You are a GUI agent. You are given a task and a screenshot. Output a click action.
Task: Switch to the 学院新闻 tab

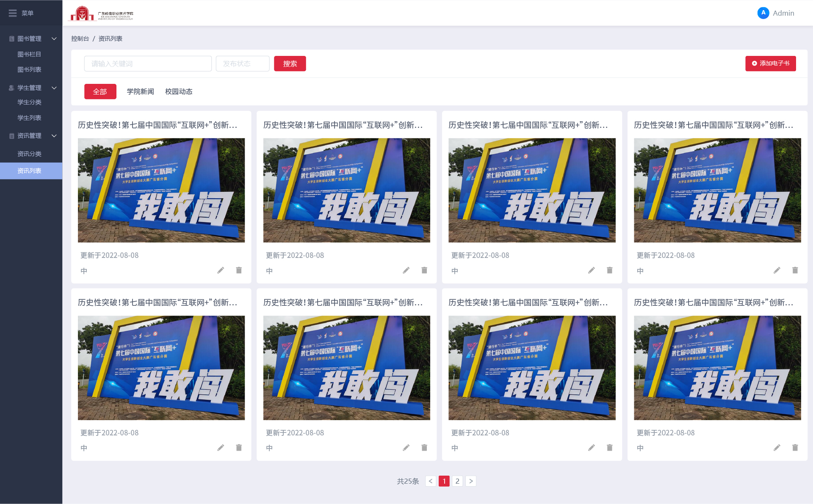[141, 91]
